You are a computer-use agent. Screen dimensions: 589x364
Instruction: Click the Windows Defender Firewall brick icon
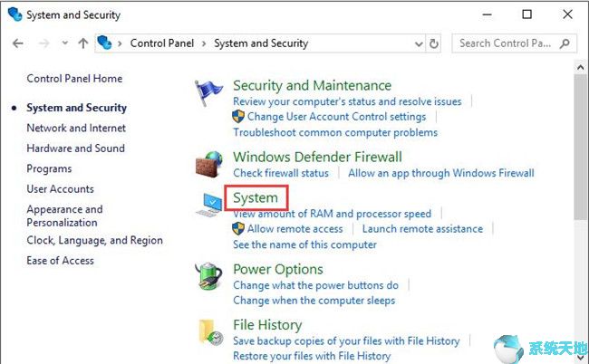[x=210, y=164]
